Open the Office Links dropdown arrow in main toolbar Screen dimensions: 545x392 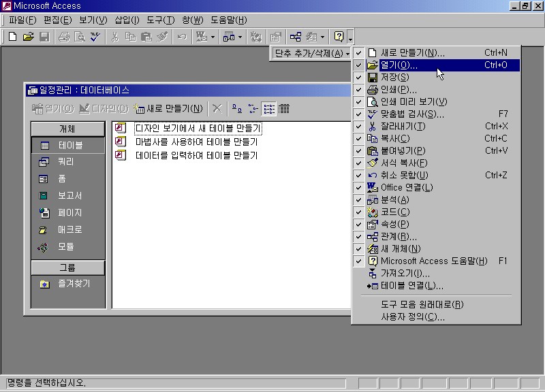pos(213,37)
